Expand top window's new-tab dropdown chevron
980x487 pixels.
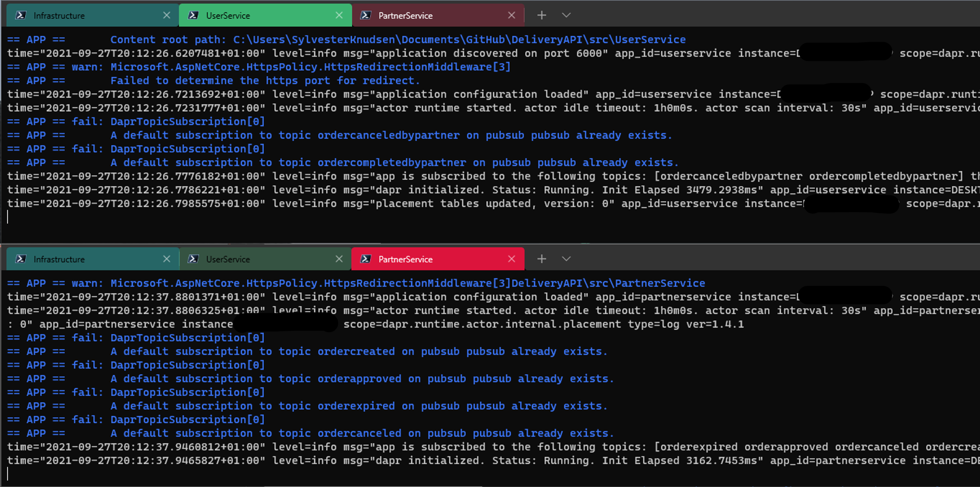coord(566,15)
